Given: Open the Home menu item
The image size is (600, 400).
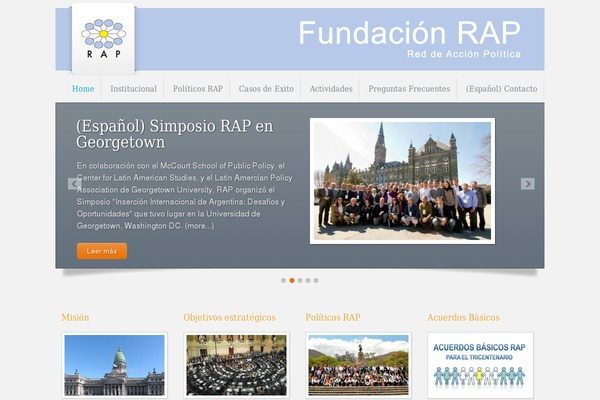Looking at the screenshot, I should click(83, 89).
